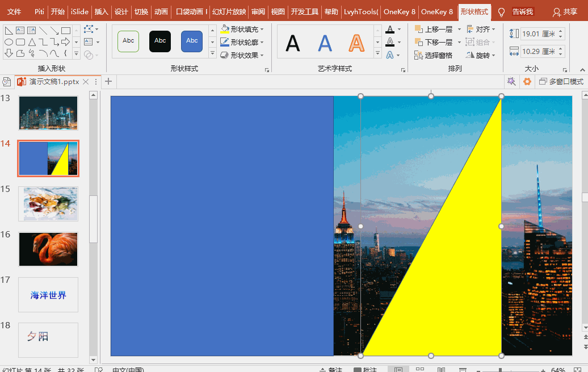The width and height of the screenshot is (588, 372).
Task: Open the 文件 (File) menu
Action: point(14,12)
